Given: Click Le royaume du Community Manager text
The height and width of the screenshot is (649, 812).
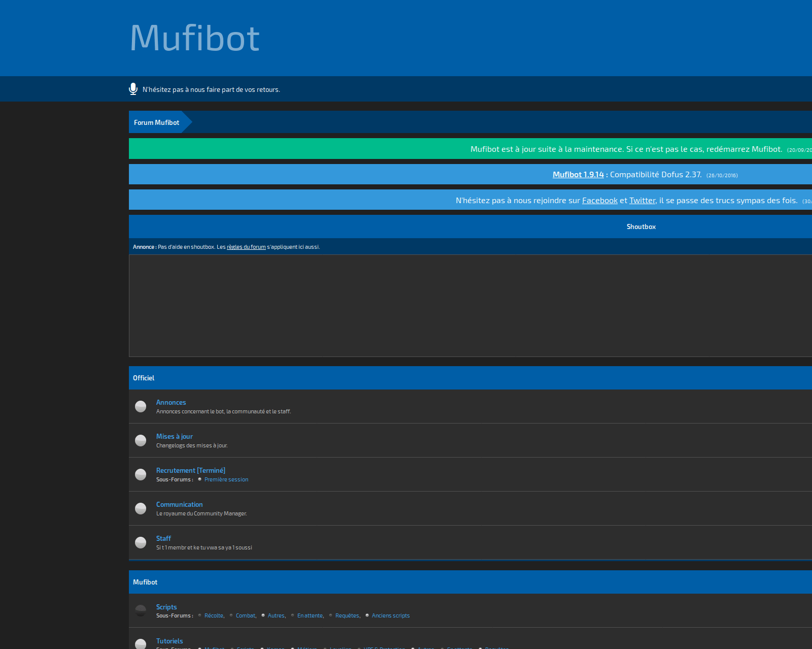Looking at the screenshot, I should click(201, 513).
